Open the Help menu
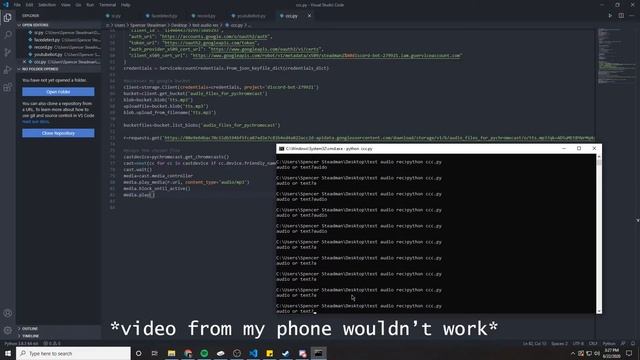The width and height of the screenshot is (640, 360). tap(126, 5)
